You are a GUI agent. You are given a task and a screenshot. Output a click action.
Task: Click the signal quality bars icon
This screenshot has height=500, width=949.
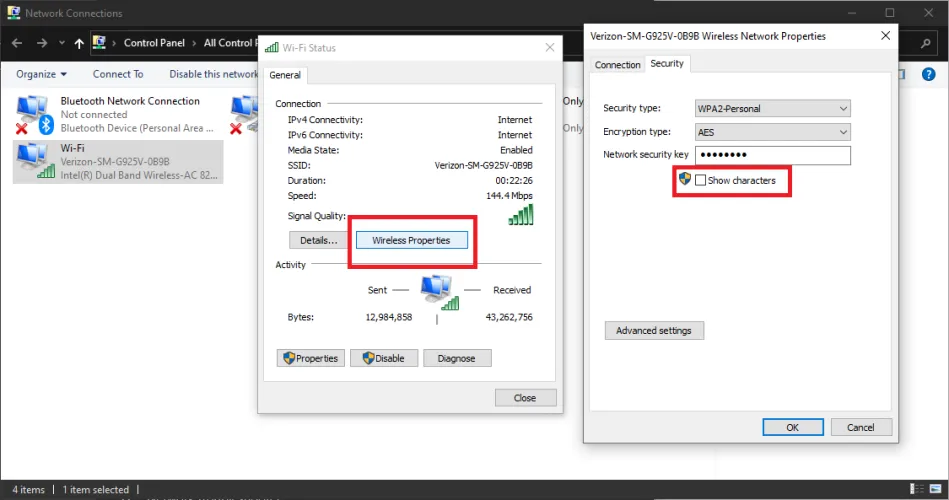pyautogui.click(x=521, y=214)
